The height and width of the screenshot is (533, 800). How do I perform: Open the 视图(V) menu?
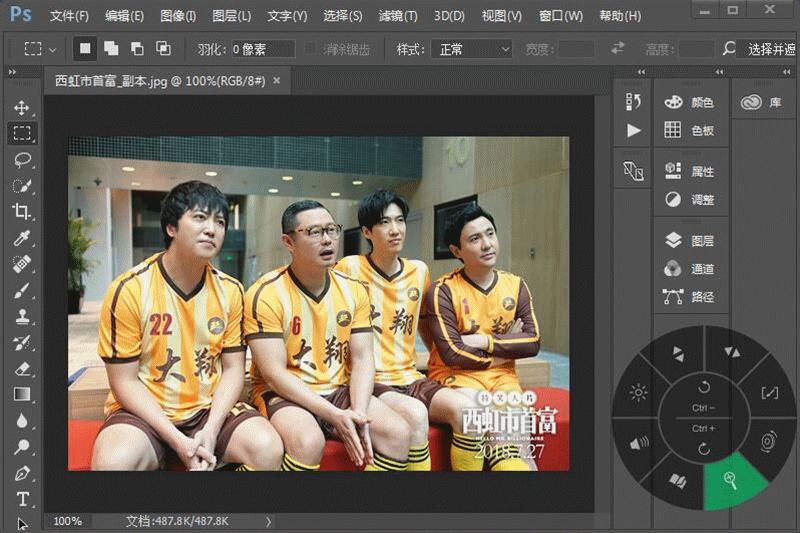502,16
